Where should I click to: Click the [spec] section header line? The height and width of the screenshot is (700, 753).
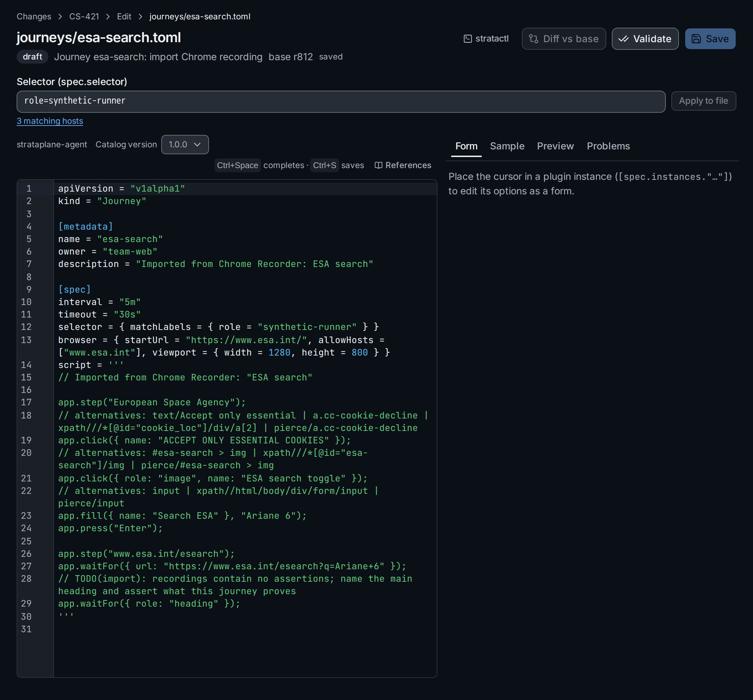[74, 289]
